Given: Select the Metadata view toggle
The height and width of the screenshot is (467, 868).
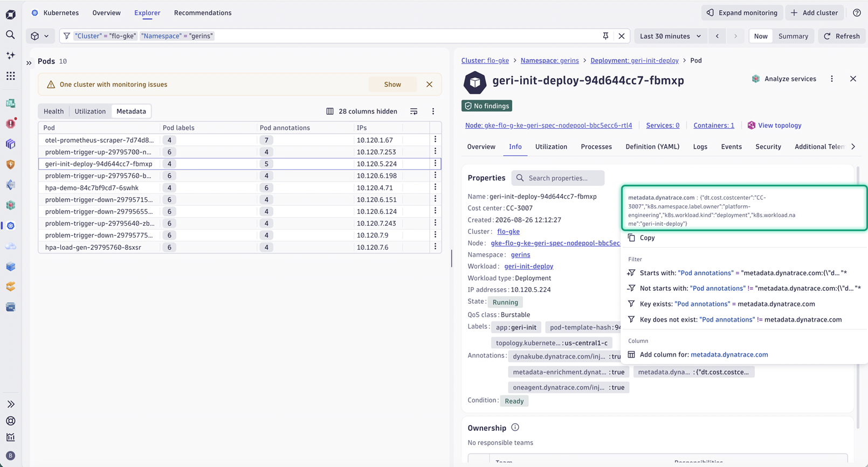Looking at the screenshot, I should 131,111.
